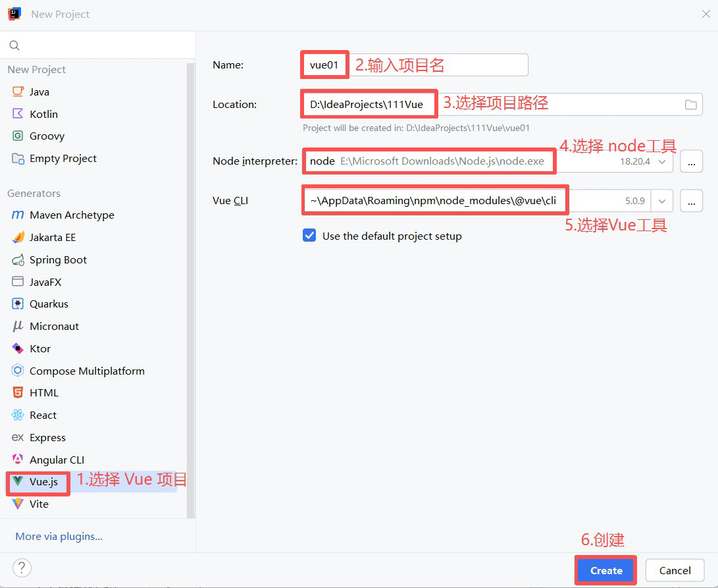
Task: Click the sidebar vertical scrollbar
Action: [191, 290]
